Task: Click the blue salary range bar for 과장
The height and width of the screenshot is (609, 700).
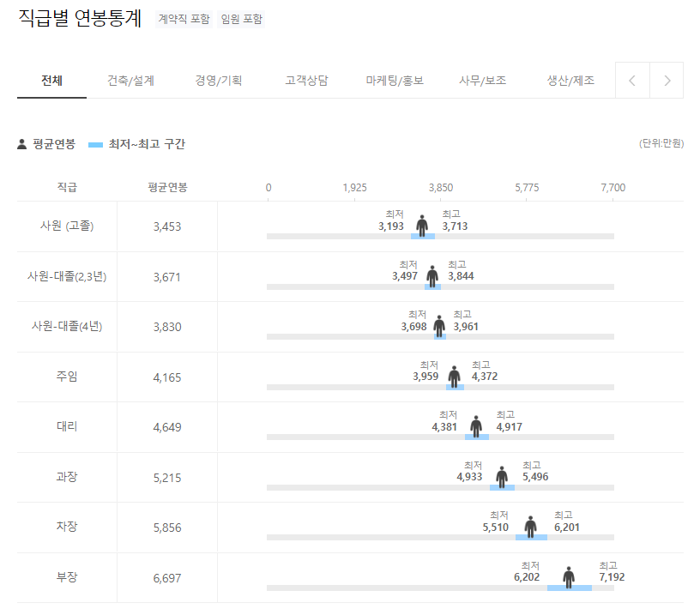Action: click(502, 487)
